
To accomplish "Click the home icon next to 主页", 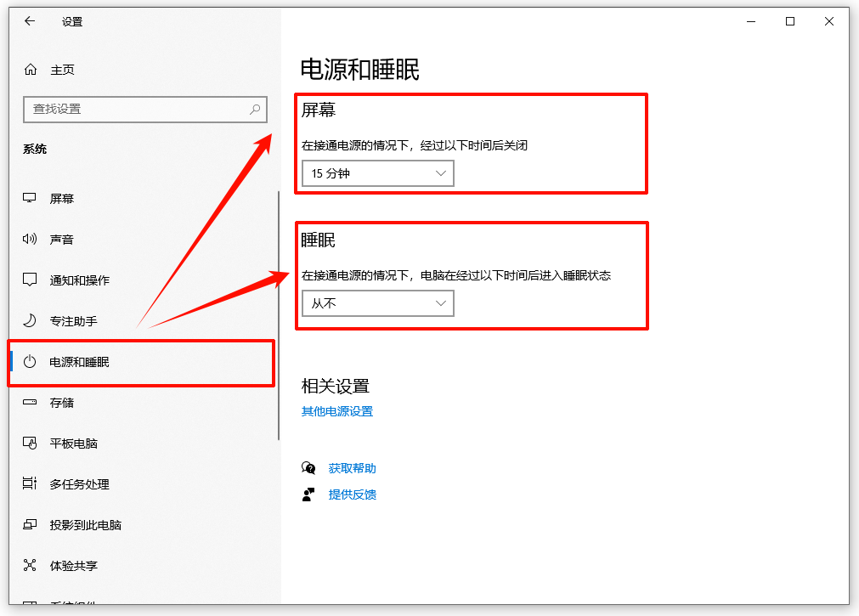I will 31,69.
